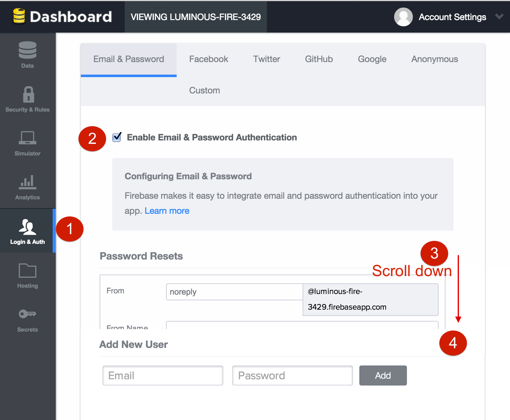The height and width of the screenshot is (420, 510).
Task: Open the VIEWING LUMINOUS-FIRE-3429 project selector
Action: pyautogui.click(x=196, y=17)
